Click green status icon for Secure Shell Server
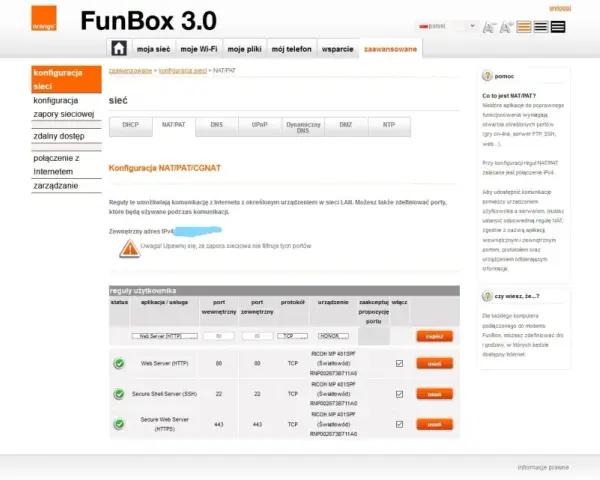 (x=119, y=393)
